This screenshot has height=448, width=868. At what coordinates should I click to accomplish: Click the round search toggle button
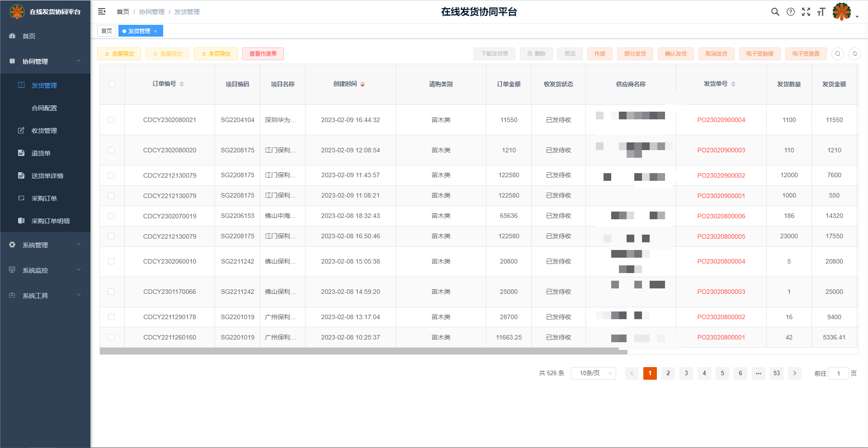point(837,54)
